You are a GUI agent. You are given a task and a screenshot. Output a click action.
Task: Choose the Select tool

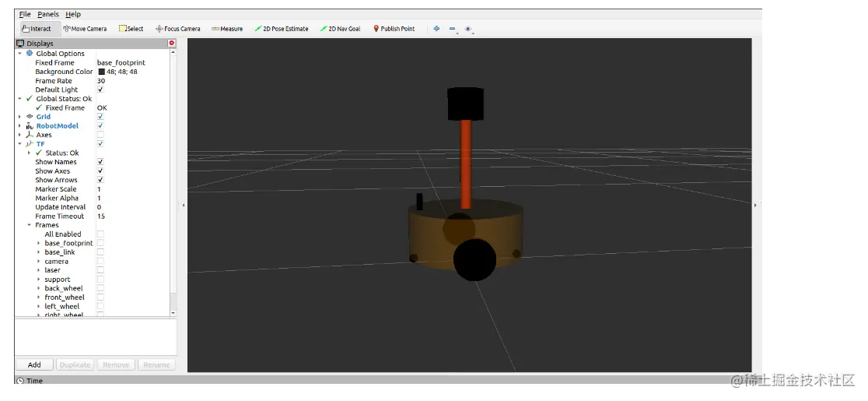click(x=131, y=29)
